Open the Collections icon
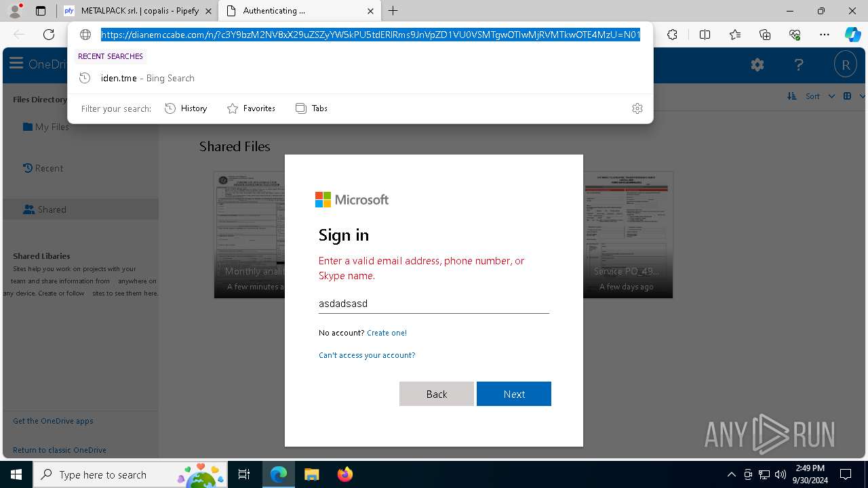The image size is (868, 488). 765,35
